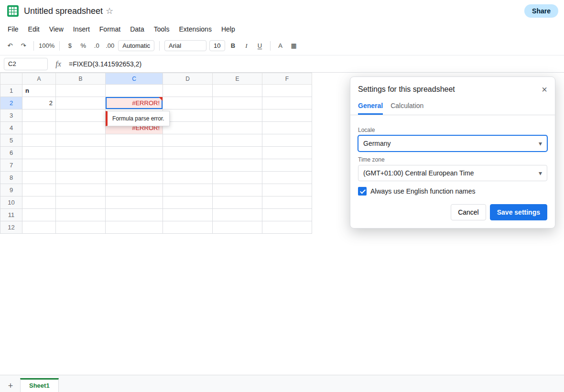Toggle bold formatting
Screen dimensions: 564x392
pyautogui.click(x=233, y=46)
